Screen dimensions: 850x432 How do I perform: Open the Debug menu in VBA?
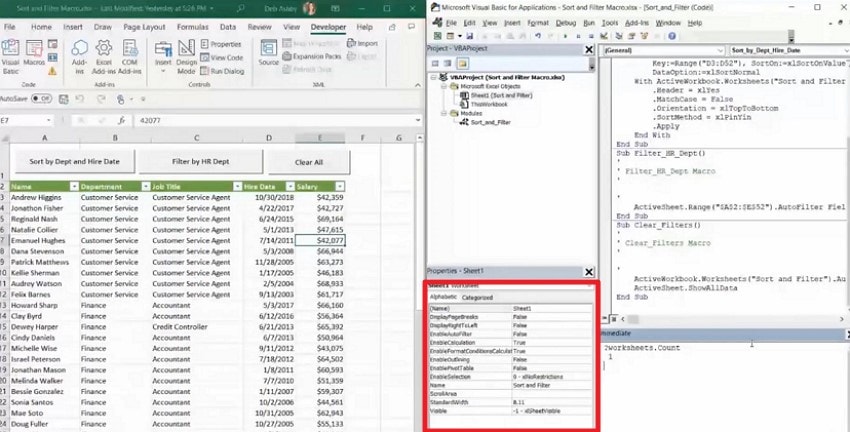point(566,23)
